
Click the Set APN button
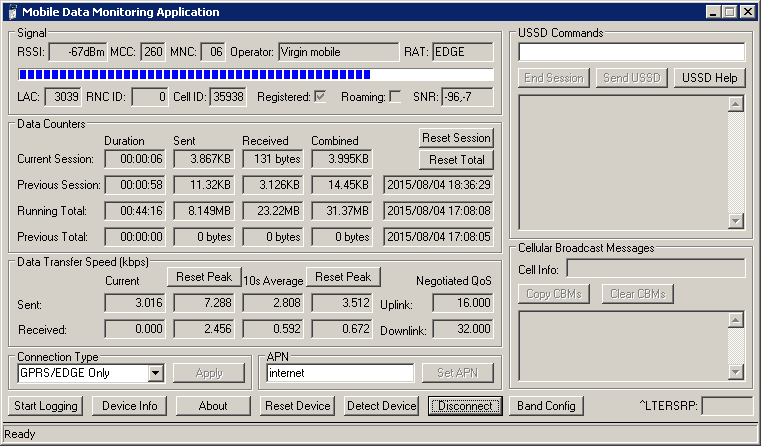pos(457,373)
